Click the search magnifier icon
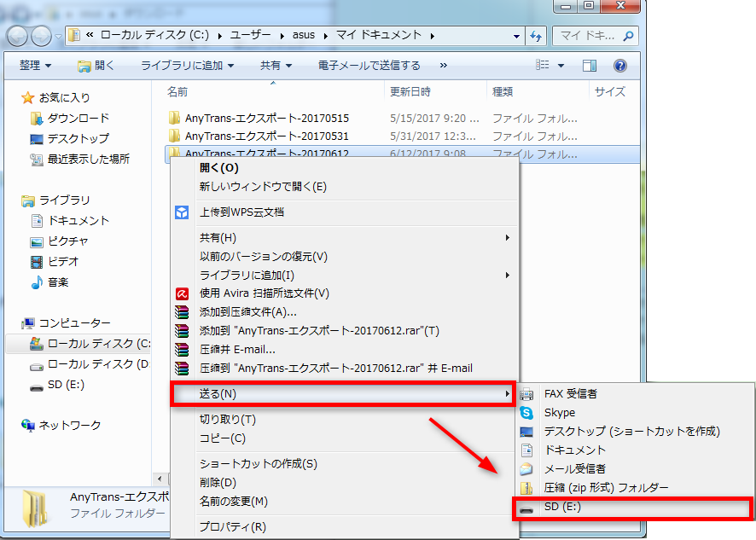The height and width of the screenshot is (540, 756). 628,36
